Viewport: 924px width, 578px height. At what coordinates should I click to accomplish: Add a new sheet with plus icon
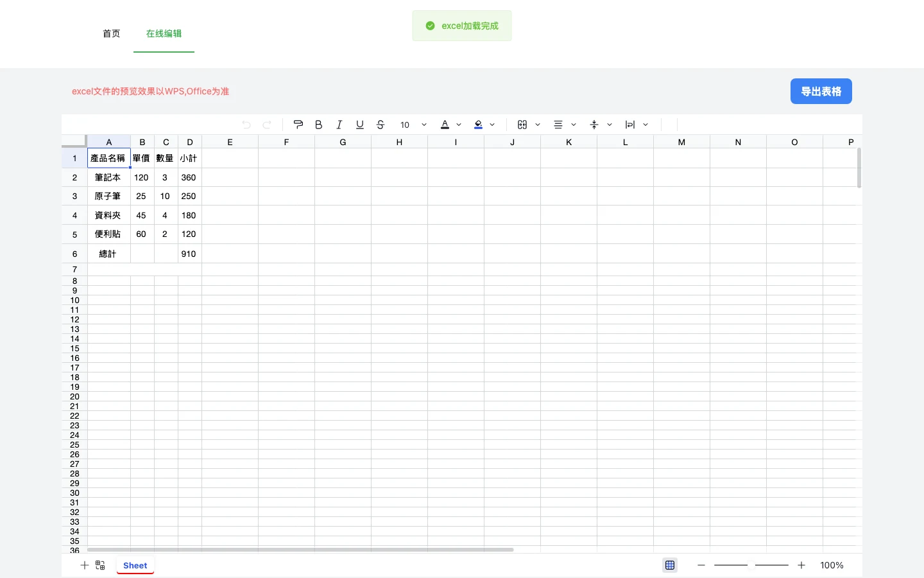coord(84,565)
